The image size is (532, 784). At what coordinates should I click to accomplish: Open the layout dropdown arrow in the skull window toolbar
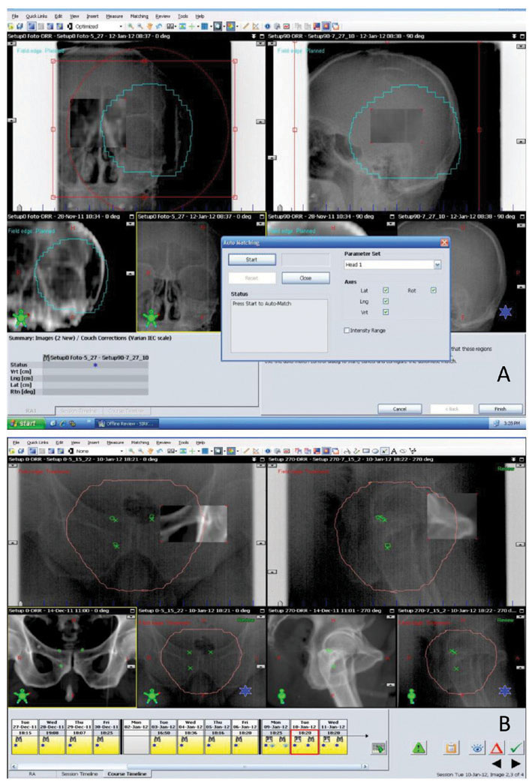(x=176, y=26)
